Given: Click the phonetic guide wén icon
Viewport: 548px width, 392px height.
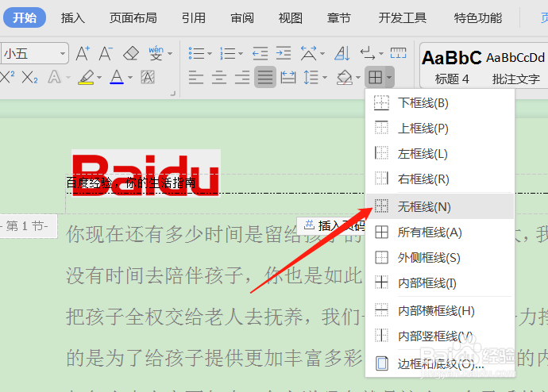Looking at the screenshot, I should 156,53.
